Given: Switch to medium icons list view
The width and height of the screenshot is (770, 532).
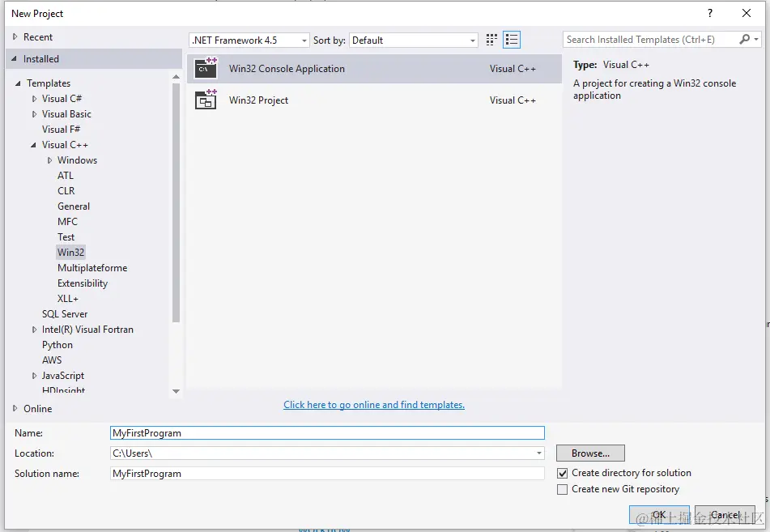Looking at the screenshot, I should [512, 40].
